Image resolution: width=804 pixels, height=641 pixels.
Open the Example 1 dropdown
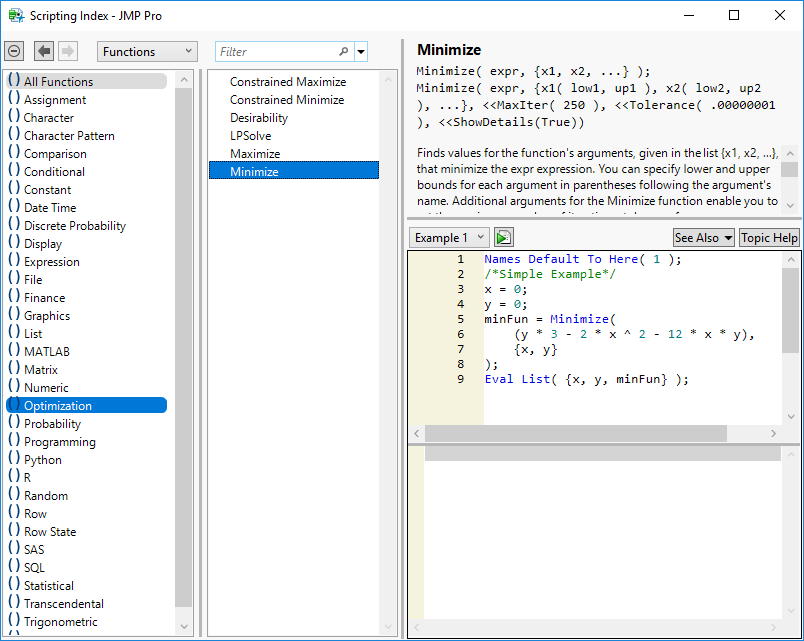449,237
